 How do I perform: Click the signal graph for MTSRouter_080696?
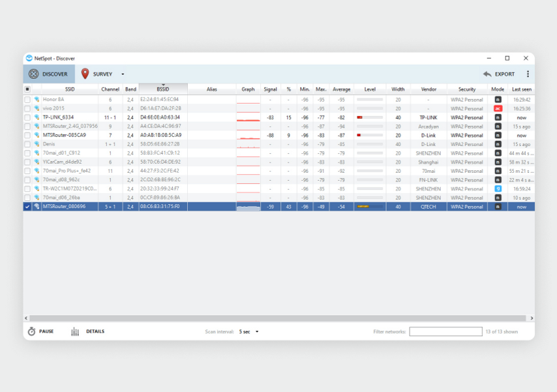click(x=248, y=207)
